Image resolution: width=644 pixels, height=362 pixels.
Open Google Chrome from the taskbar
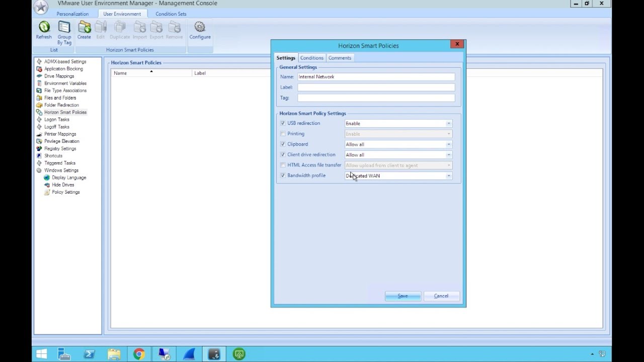click(x=139, y=354)
